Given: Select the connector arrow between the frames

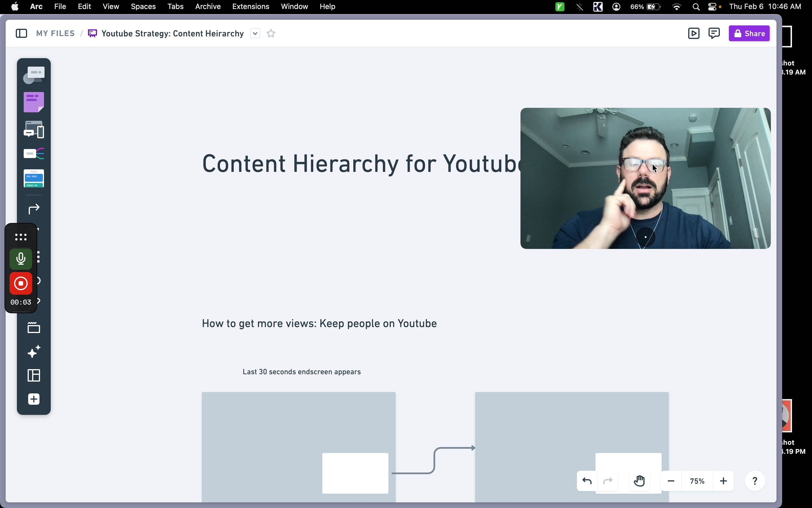Looking at the screenshot, I should 434,460.
